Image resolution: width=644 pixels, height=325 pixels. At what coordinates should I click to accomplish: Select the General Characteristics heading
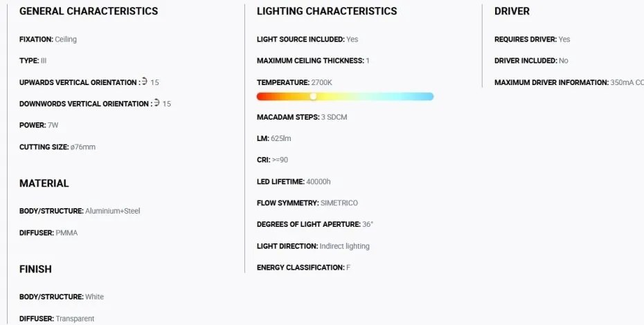tap(89, 11)
